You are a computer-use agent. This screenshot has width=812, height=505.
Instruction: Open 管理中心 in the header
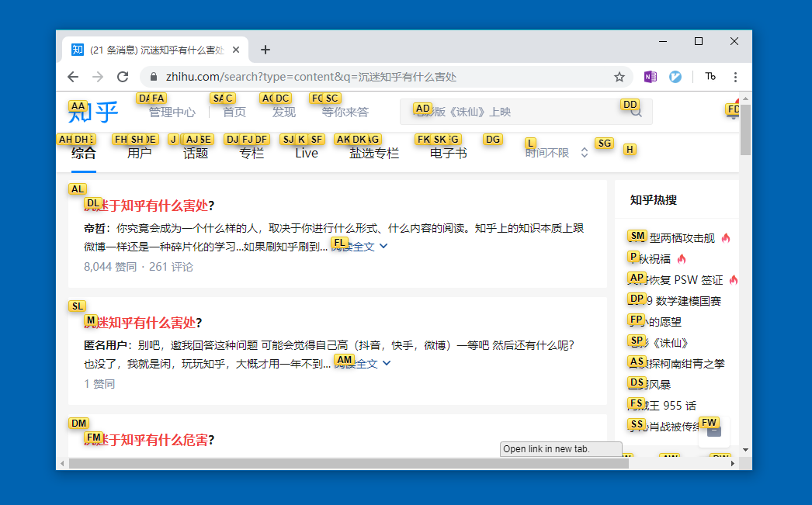click(172, 112)
